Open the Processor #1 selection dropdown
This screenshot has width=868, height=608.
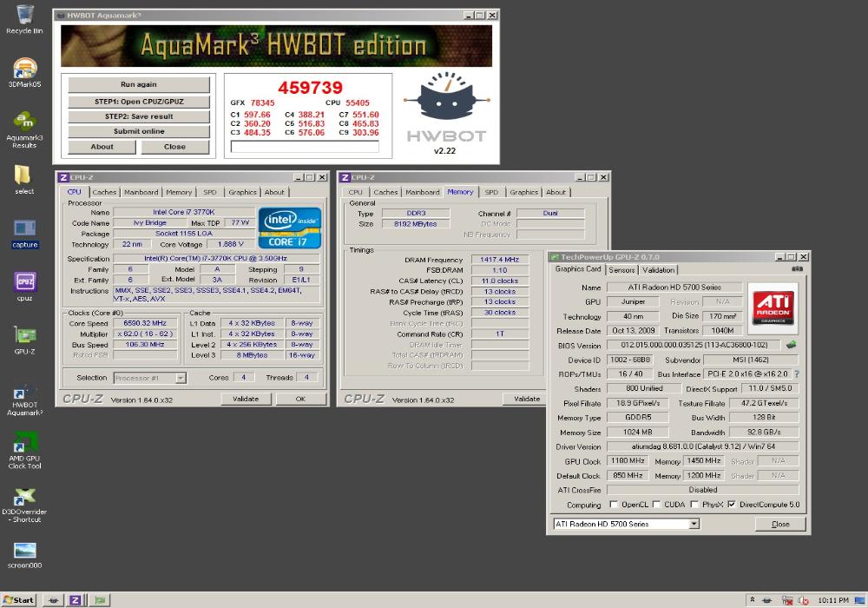pos(181,378)
